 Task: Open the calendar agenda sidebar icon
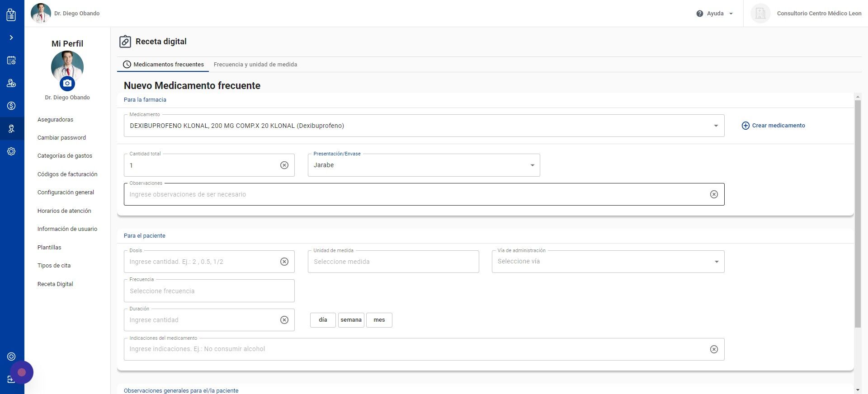pos(11,60)
